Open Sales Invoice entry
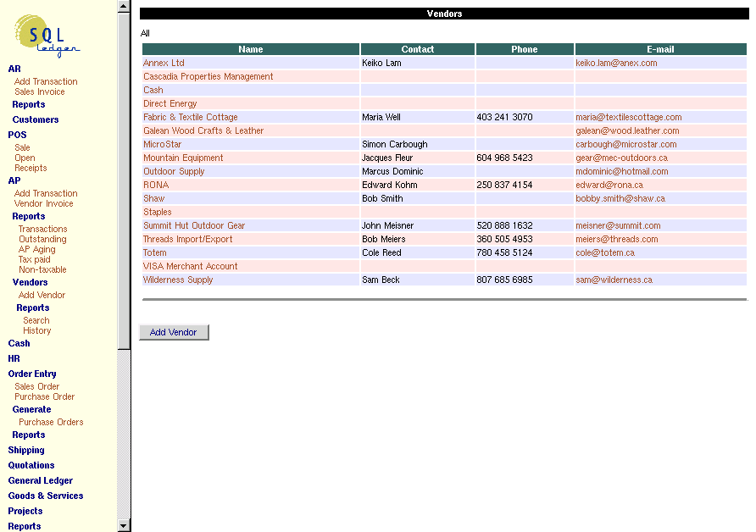 [x=39, y=91]
